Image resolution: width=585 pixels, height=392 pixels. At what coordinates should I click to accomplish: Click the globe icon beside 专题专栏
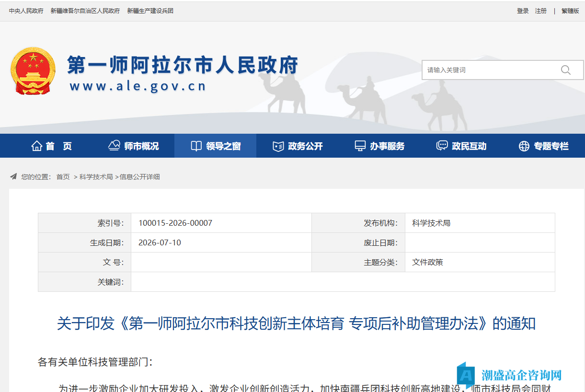[524, 146]
